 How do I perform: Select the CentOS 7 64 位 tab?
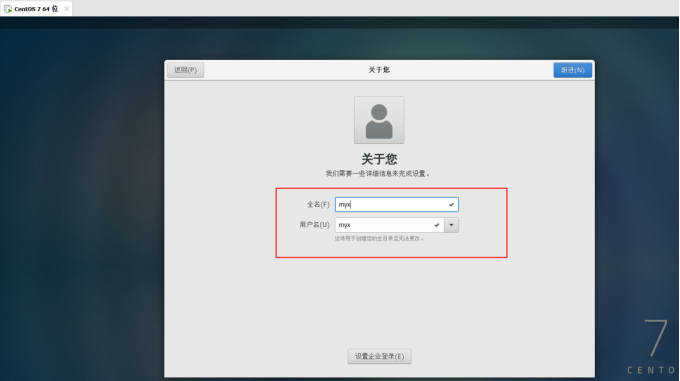click(x=36, y=9)
